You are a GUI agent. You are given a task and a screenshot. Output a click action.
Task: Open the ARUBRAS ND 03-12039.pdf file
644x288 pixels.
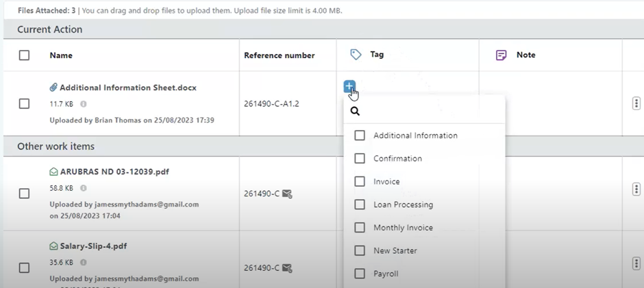tap(114, 172)
